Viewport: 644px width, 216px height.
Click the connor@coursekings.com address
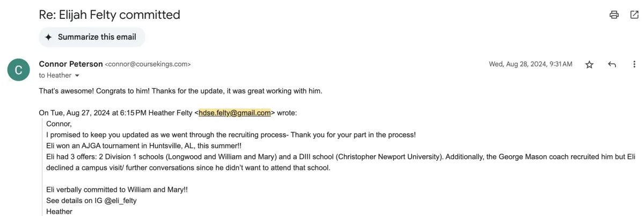tap(148, 64)
